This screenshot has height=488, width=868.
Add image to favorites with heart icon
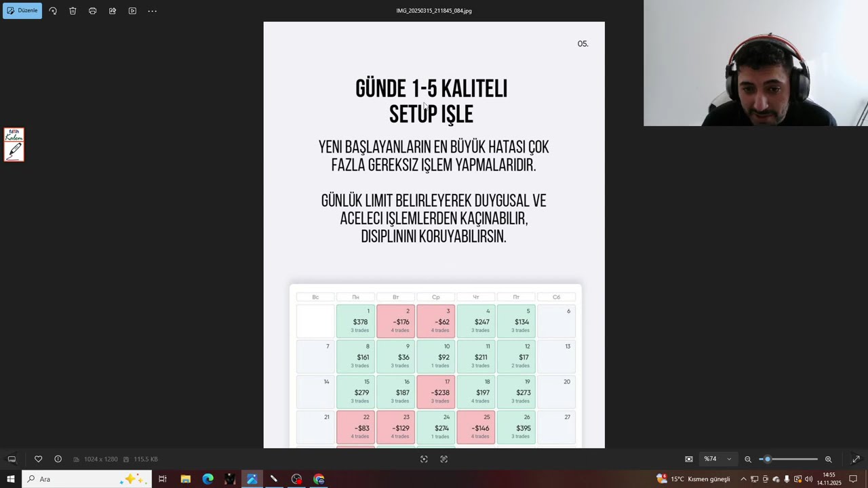38,459
